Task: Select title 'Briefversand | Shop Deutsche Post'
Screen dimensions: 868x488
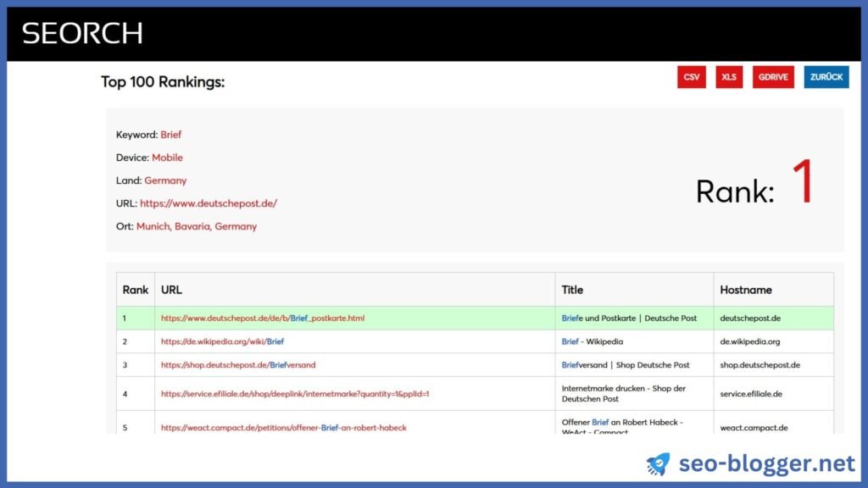Action: [x=626, y=364]
